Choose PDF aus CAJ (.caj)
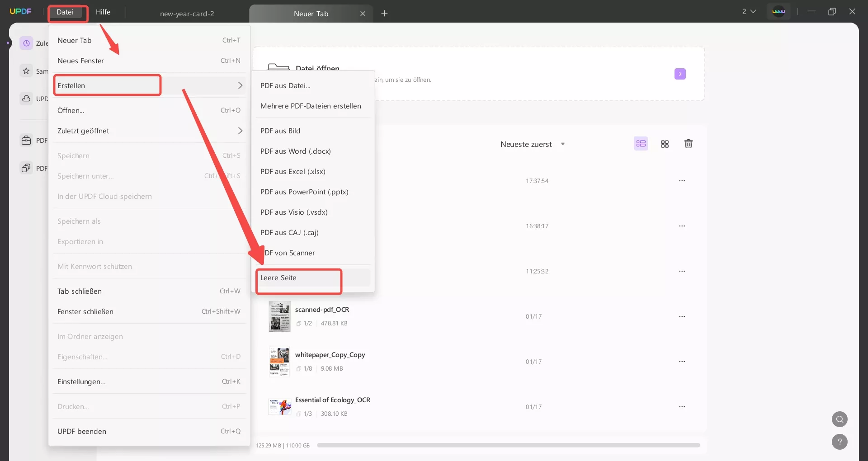The height and width of the screenshot is (461, 868). click(313, 232)
